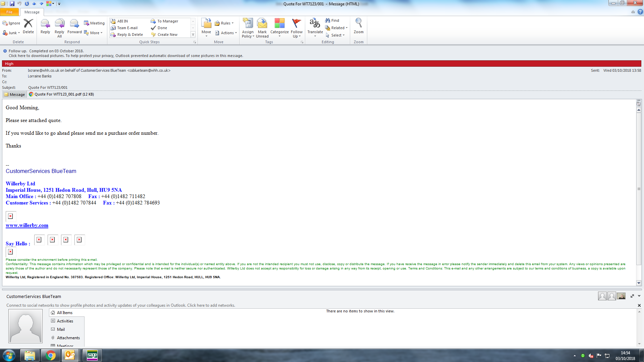Open the File tab

9,12
